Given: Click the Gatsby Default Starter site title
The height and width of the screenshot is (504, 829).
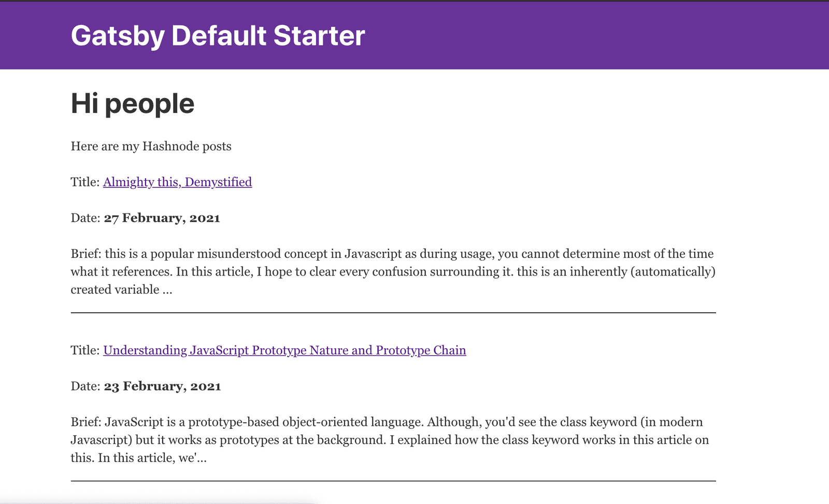Looking at the screenshot, I should (218, 36).
